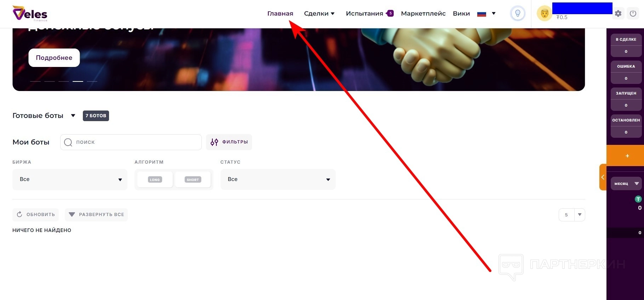Open the language selector arrow
This screenshot has height=300, width=644.
click(494, 13)
